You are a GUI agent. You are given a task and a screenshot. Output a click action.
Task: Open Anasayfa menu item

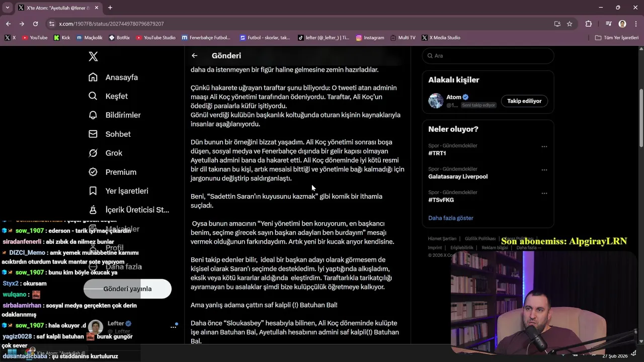[x=113, y=77]
